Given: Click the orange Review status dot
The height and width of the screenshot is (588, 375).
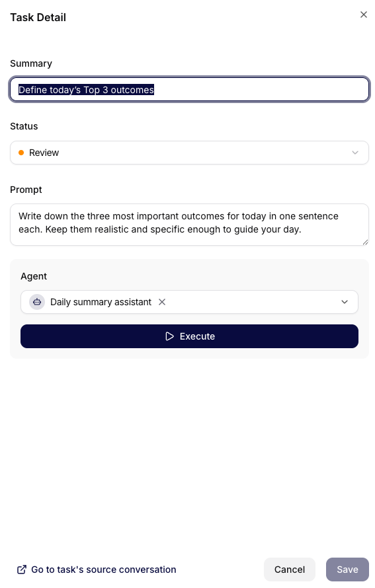Looking at the screenshot, I should coord(21,153).
